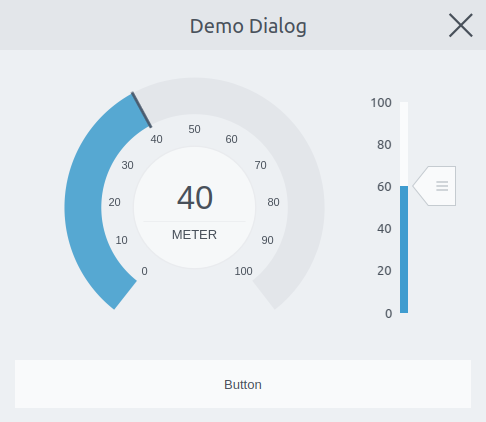This screenshot has height=422, width=486.
Task: Click the METER label in the gauge
Action: coord(194,235)
